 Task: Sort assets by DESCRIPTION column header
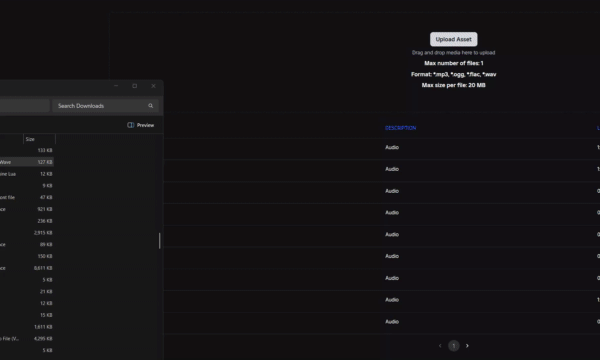point(400,128)
